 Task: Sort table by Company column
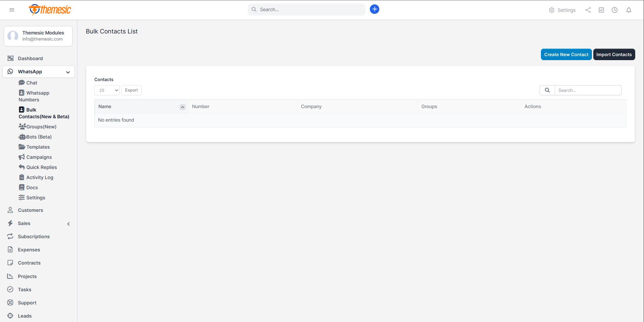click(357, 106)
